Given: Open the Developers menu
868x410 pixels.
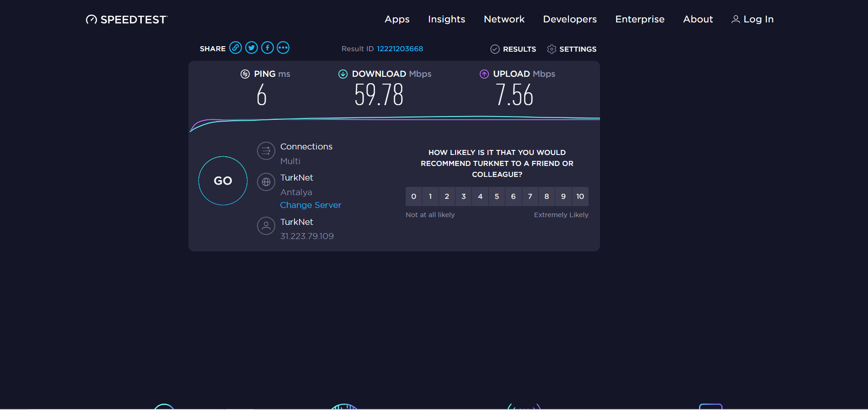Looking at the screenshot, I should click(570, 19).
